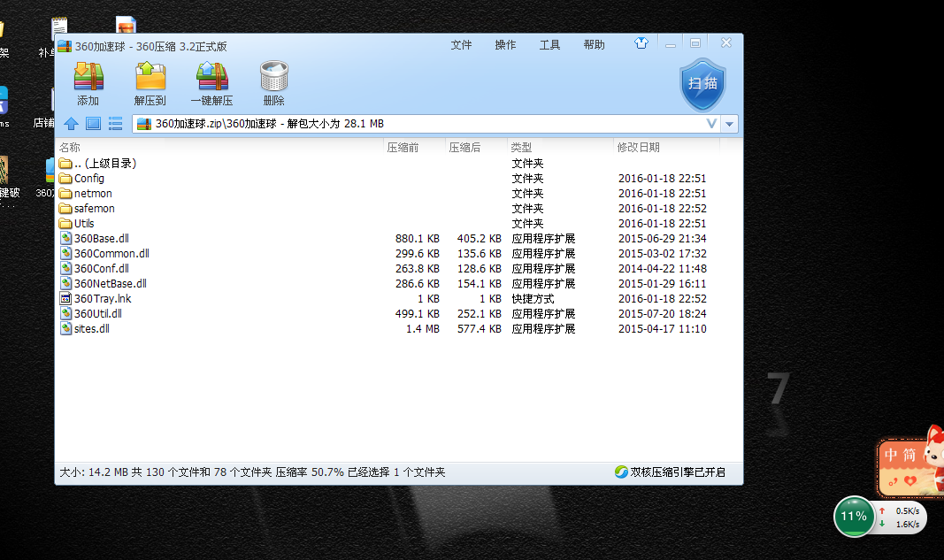Expand the path history chevron

coord(711,124)
